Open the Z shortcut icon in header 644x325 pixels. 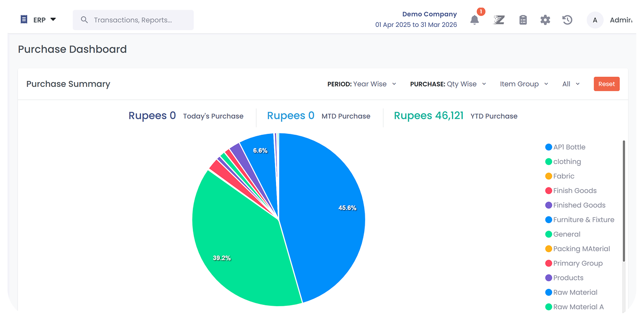[498, 20]
